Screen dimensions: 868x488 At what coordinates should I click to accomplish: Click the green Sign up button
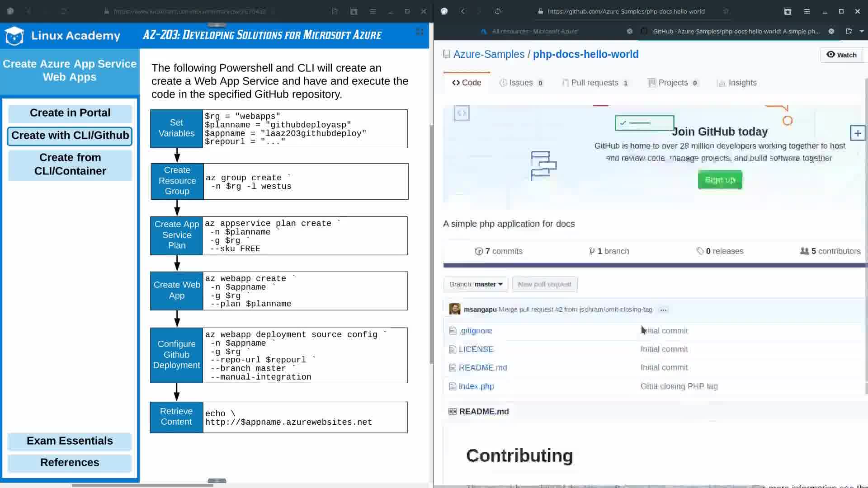(x=720, y=180)
